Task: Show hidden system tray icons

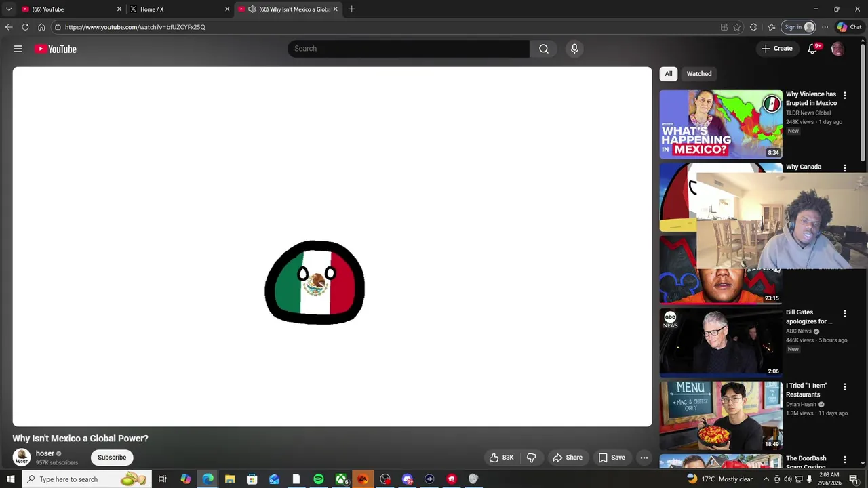Action: [766, 479]
